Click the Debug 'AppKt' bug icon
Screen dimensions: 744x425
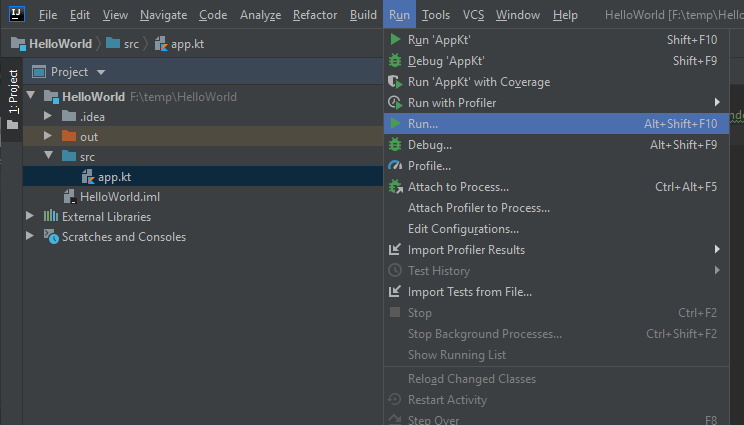tap(395, 61)
